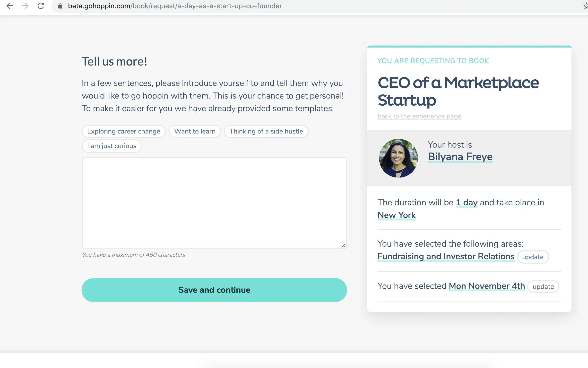Screen dimensions: 588x368
Task: Click the browser forward arrow
Action: click(x=25, y=6)
